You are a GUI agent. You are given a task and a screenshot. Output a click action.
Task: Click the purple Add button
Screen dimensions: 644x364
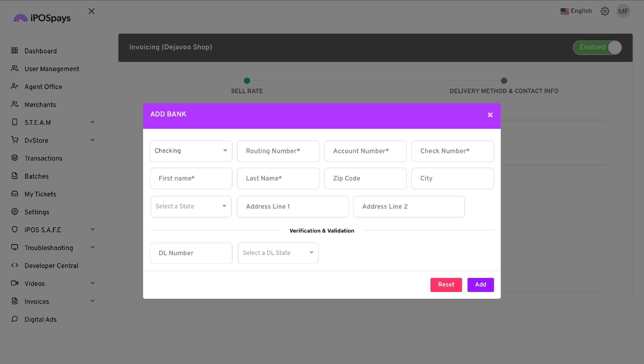coord(480,285)
